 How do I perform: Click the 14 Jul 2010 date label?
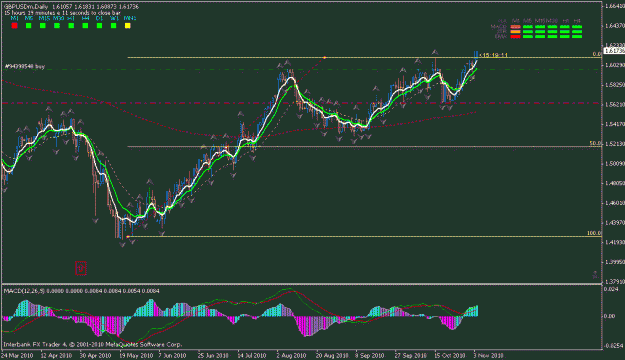coord(252,355)
